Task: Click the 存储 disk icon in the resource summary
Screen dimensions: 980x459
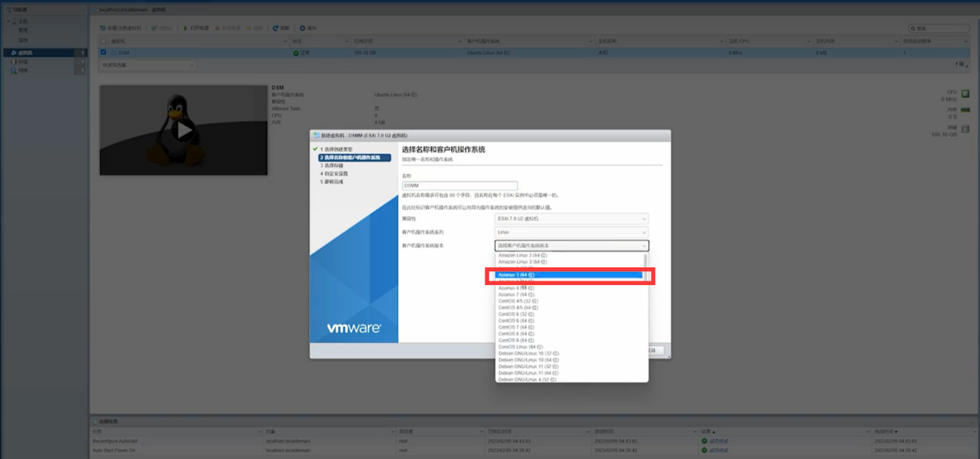Action: coord(965,129)
